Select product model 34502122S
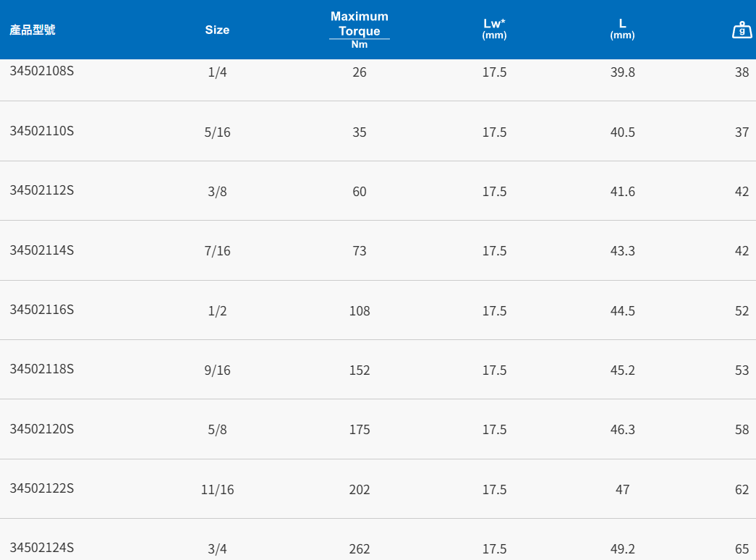The height and width of the screenshot is (560, 756). click(x=42, y=488)
